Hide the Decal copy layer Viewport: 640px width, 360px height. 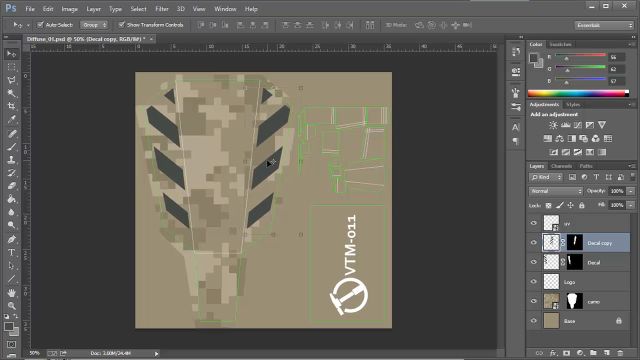click(533, 242)
